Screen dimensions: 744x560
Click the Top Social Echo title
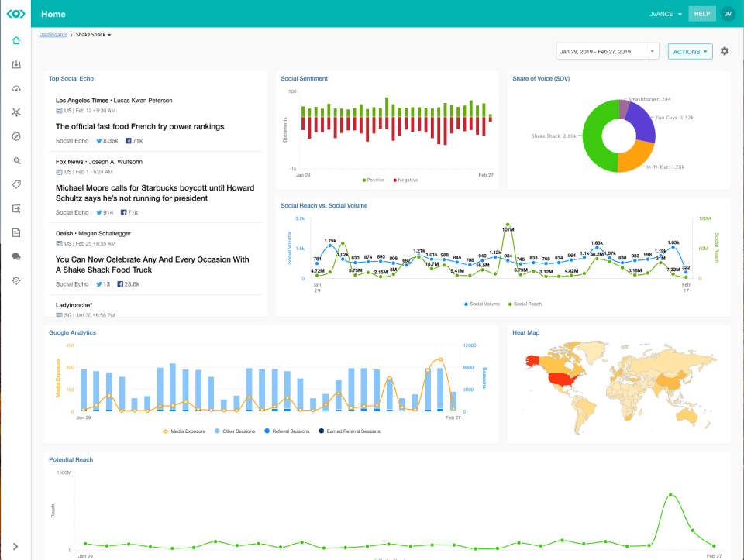pyautogui.click(x=71, y=79)
